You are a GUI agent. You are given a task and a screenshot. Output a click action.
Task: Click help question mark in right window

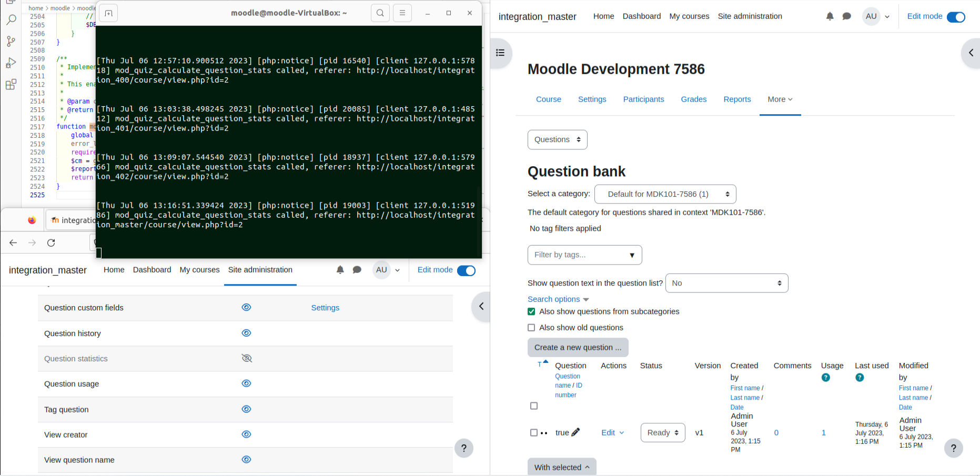click(954, 448)
